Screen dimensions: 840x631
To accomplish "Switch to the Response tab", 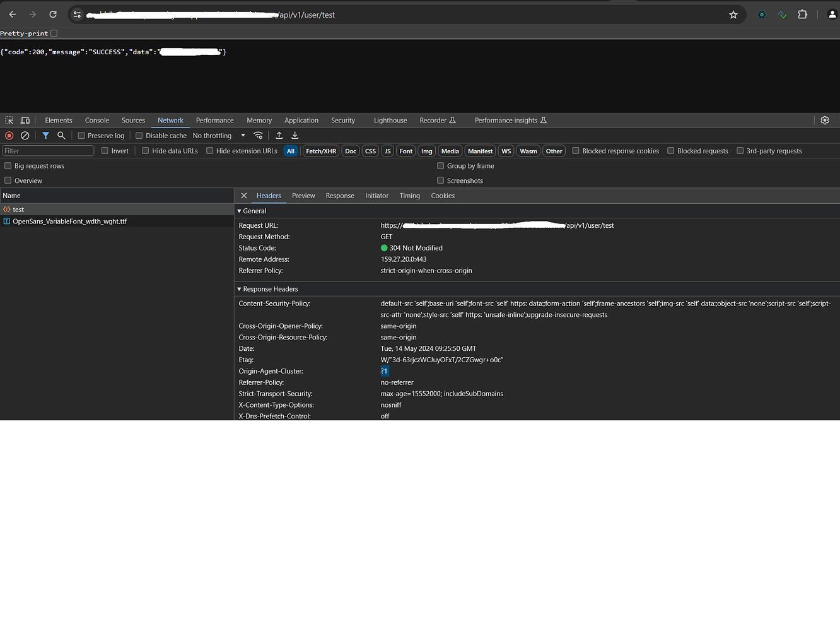I will 340,196.
